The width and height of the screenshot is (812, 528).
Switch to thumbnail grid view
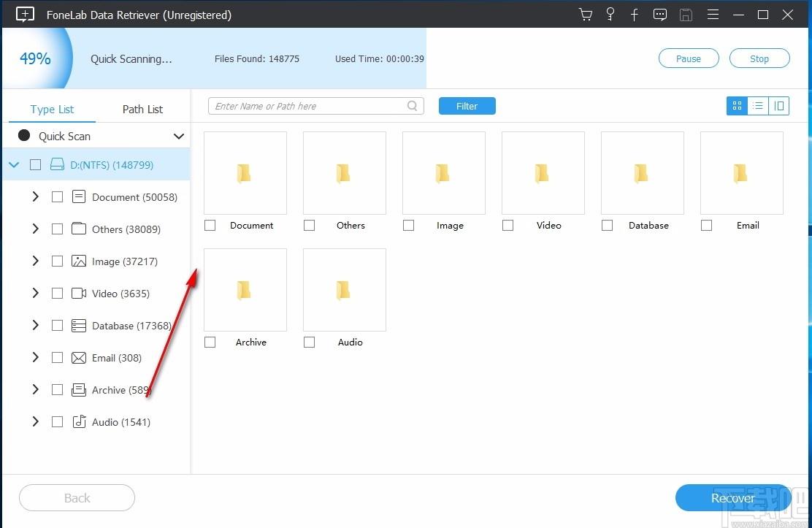pyautogui.click(x=737, y=106)
